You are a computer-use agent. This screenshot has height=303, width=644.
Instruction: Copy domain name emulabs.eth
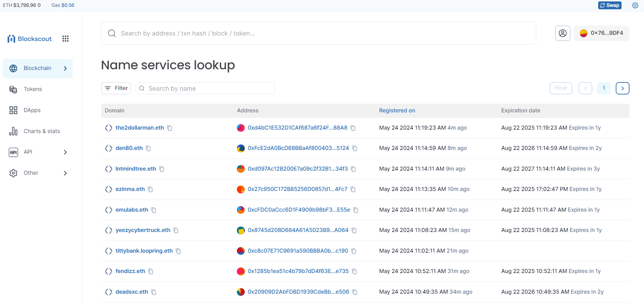point(154,210)
